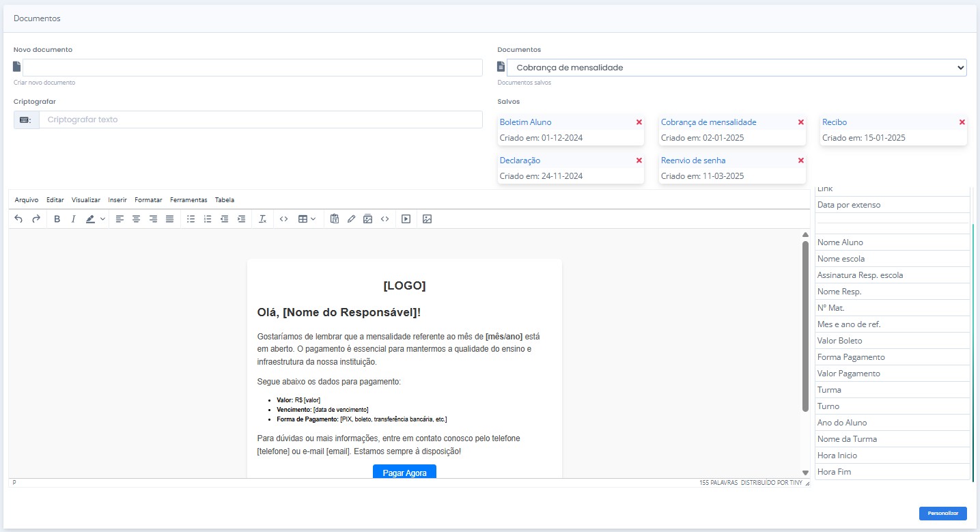Justify the text

(169, 219)
